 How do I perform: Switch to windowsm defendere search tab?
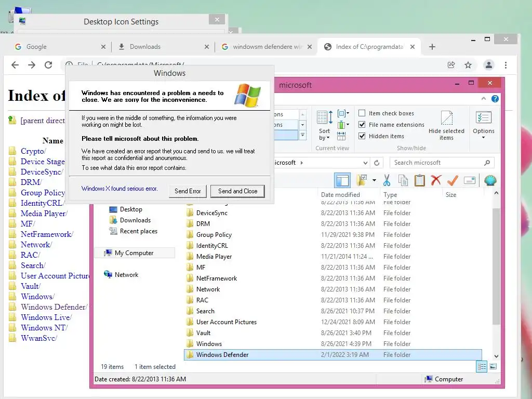[x=267, y=47]
